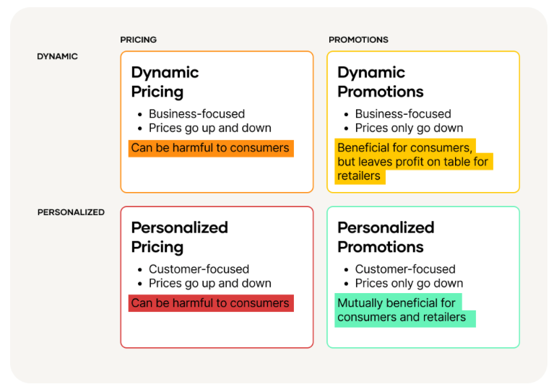Click red 'Can be harmful to consumers' highlight
The width and height of the screenshot is (559, 392).
pyautogui.click(x=210, y=303)
